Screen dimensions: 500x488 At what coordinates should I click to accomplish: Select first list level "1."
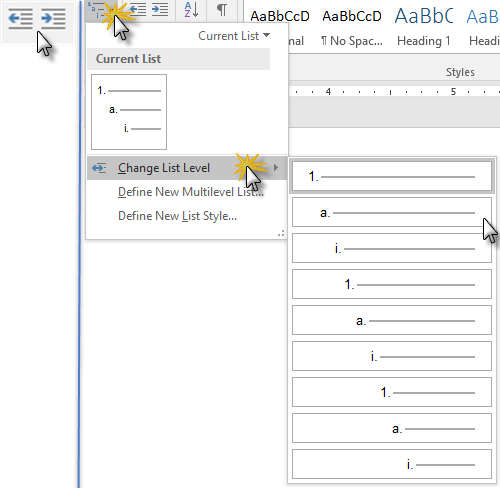(x=392, y=176)
